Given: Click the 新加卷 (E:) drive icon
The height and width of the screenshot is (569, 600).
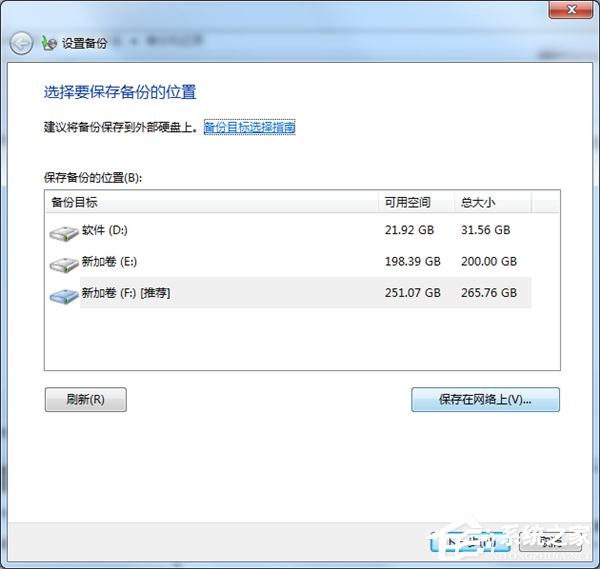Looking at the screenshot, I should [x=63, y=264].
